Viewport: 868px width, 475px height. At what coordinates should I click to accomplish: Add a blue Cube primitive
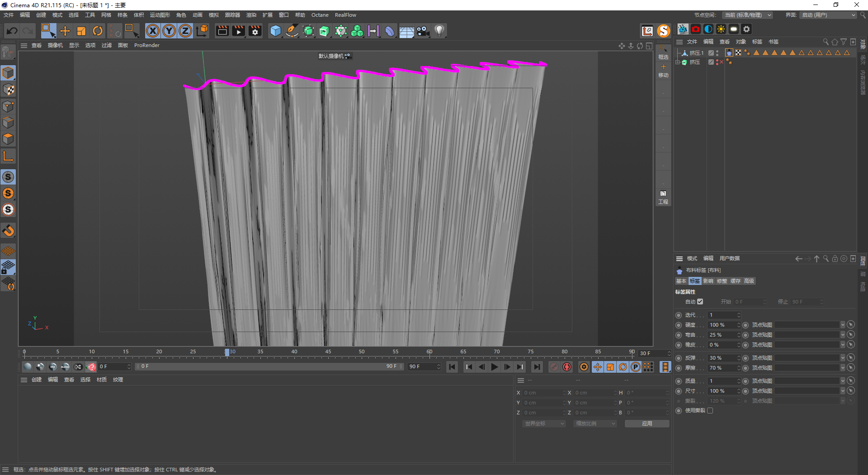(x=275, y=31)
